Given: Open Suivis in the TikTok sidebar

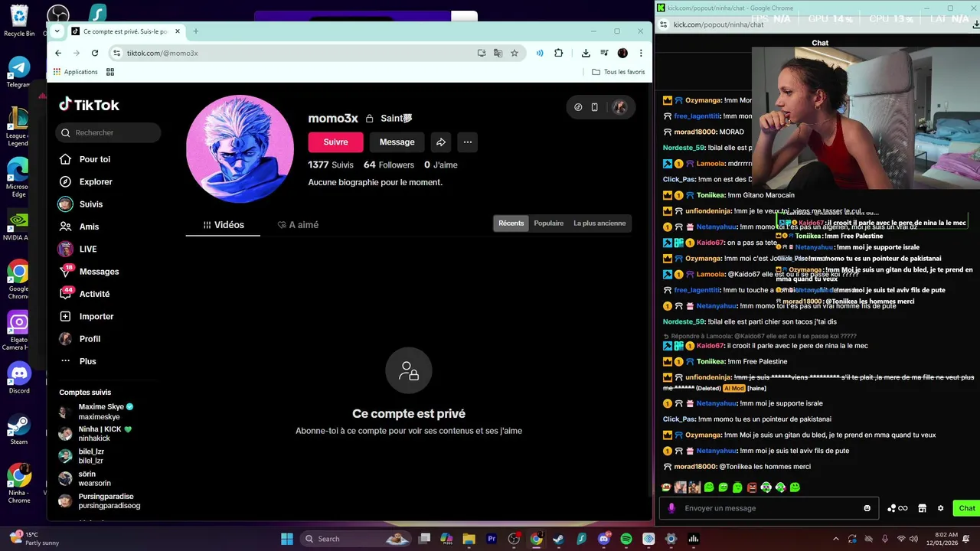Looking at the screenshot, I should 80,204.
